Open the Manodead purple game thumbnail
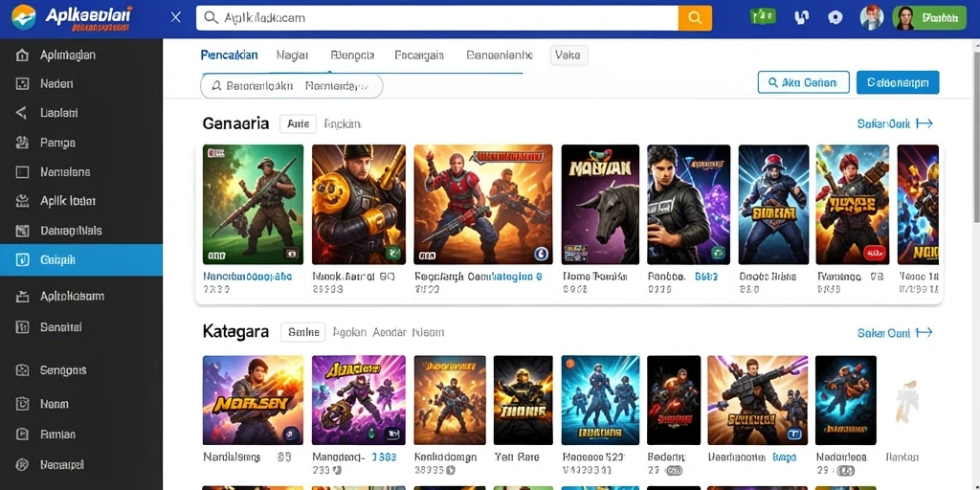 [x=359, y=400]
